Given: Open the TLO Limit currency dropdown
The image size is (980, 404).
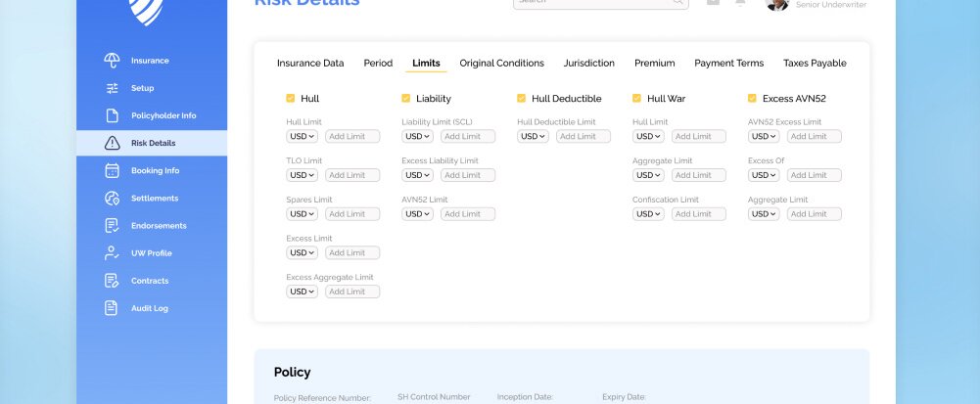Looking at the screenshot, I should tap(302, 175).
